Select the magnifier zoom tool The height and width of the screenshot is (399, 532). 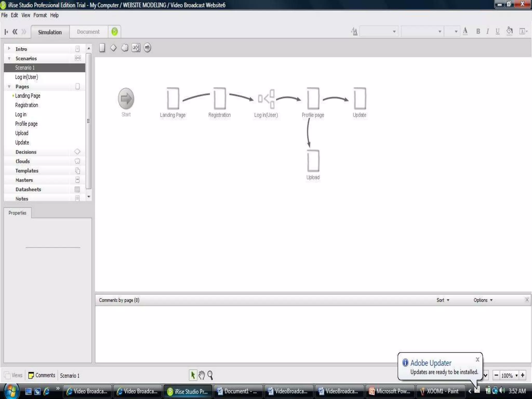210,375
